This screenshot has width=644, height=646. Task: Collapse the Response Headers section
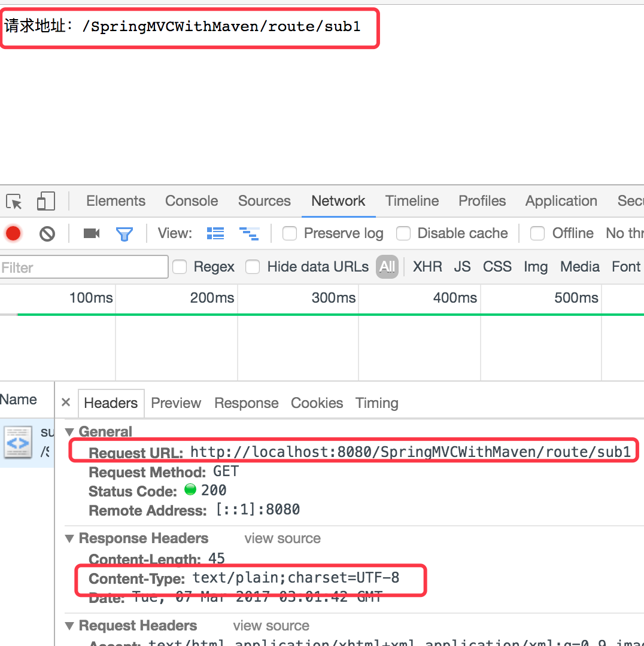[x=69, y=538]
